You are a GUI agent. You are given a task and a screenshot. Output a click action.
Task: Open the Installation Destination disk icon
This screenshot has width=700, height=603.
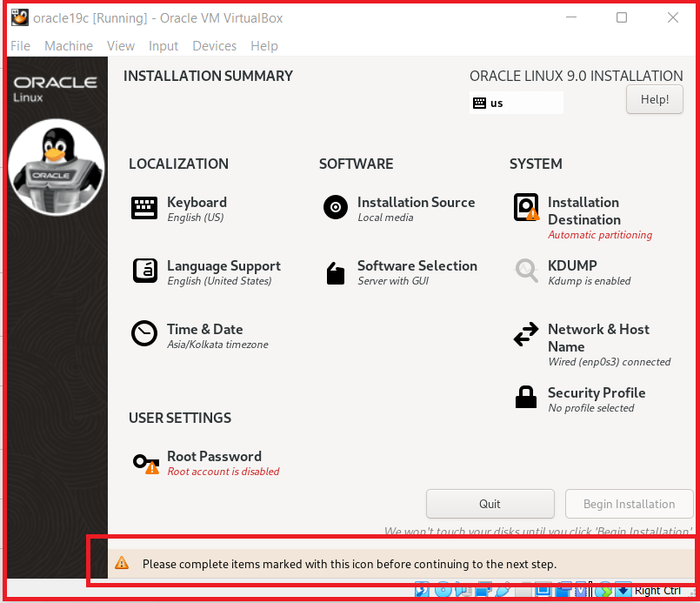526,207
